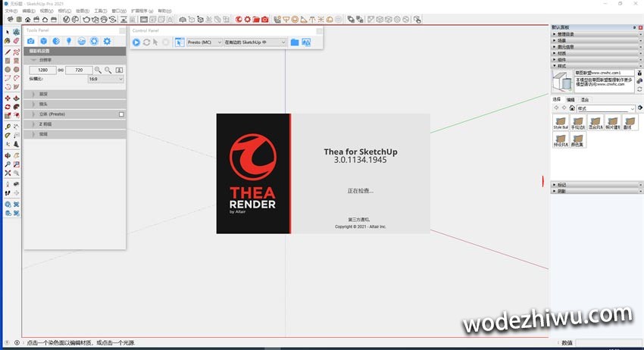Click update style refresh icon
The height and width of the screenshot is (350, 644).
point(639,89)
